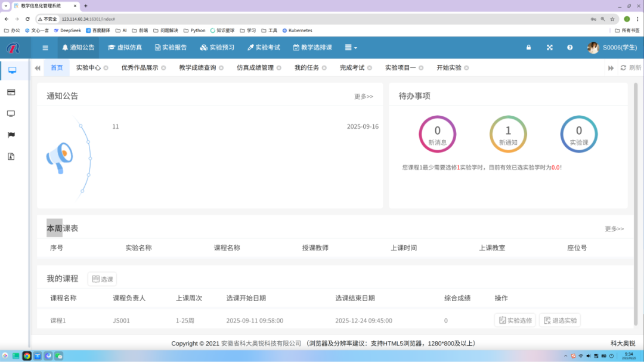Image resolution: width=644 pixels, height=362 pixels.
Task: Open the flag icon in left sidebar
Action: (x=11, y=135)
